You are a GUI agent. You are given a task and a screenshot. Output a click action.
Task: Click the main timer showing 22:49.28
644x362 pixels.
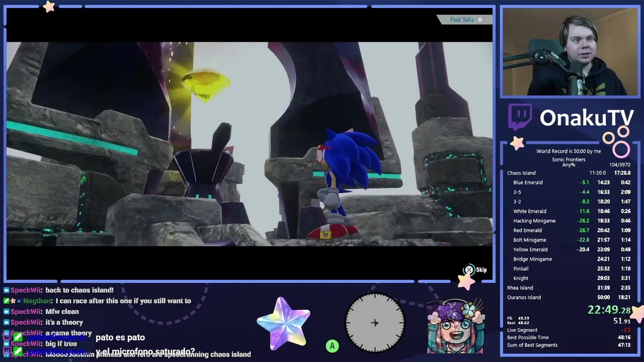609,310
